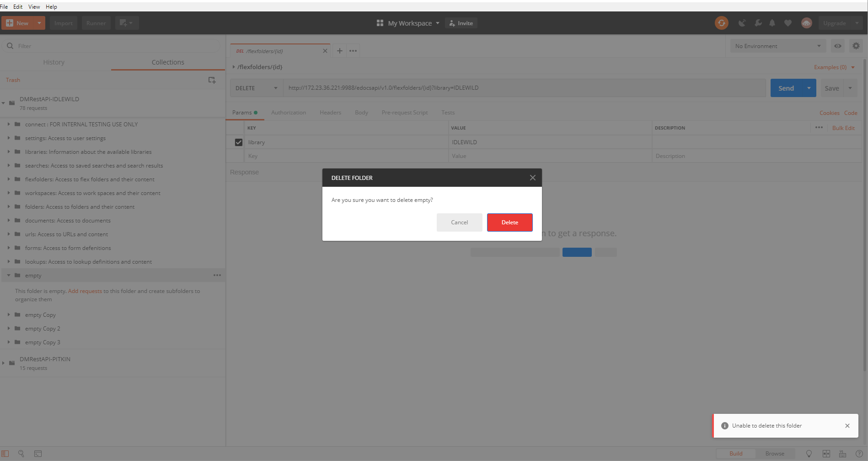Open the settings wrench icon

pyautogui.click(x=758, y=23)
